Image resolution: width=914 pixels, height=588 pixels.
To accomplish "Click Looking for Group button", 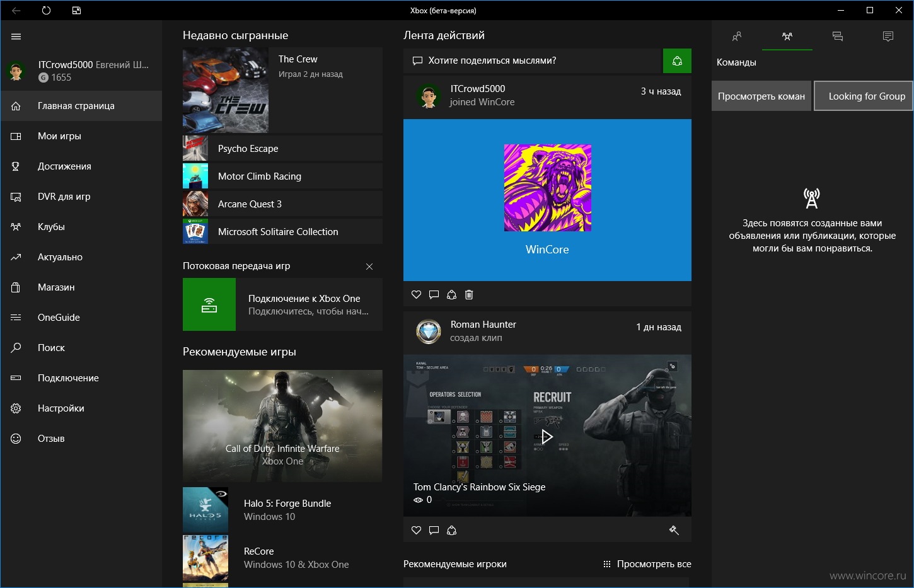I will pyautogui.click(x=864, y=96).
